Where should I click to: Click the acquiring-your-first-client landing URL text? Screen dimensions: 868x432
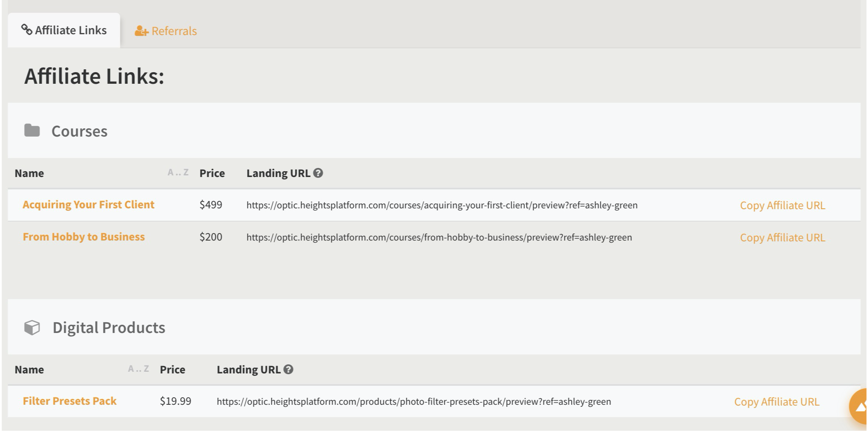coord(442,205)
